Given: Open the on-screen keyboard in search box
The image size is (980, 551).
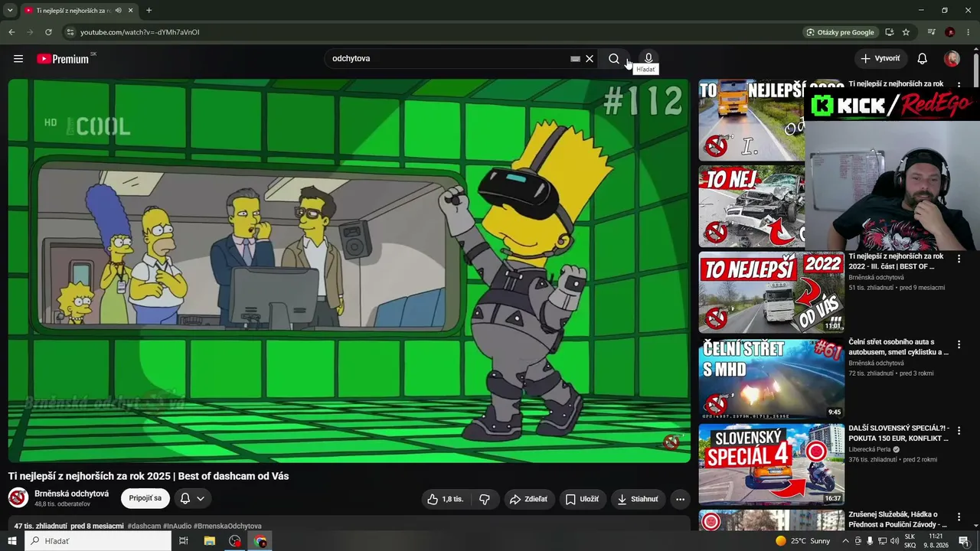Looking at the screenshot, I should click(x=575, y=59).
